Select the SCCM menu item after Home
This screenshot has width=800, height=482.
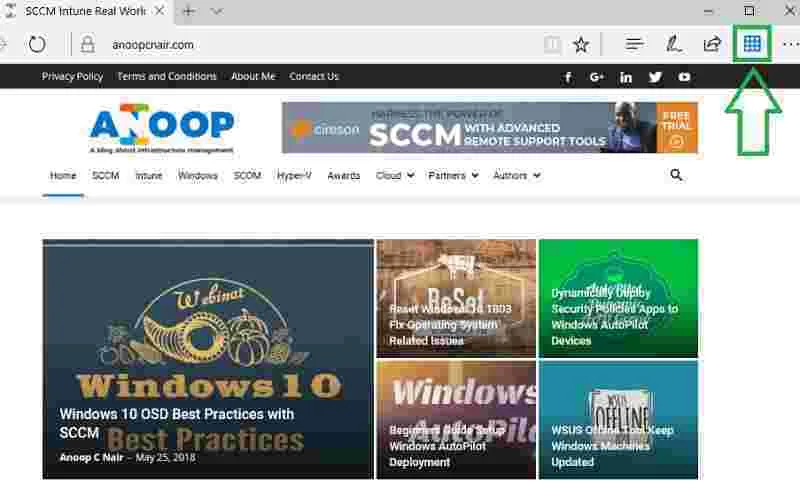pyautogui.click(x=106, y=175)
